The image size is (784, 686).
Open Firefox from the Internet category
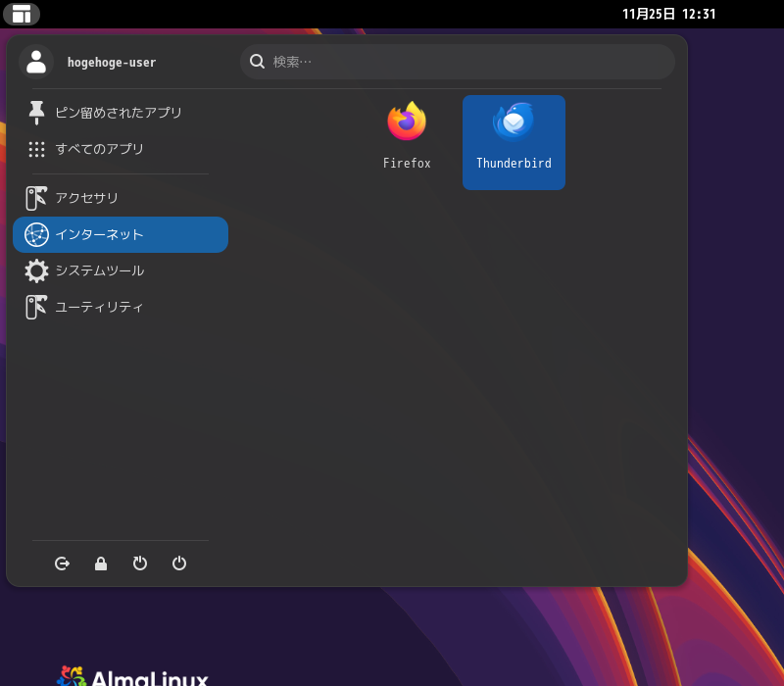click(x=407, y=142)
